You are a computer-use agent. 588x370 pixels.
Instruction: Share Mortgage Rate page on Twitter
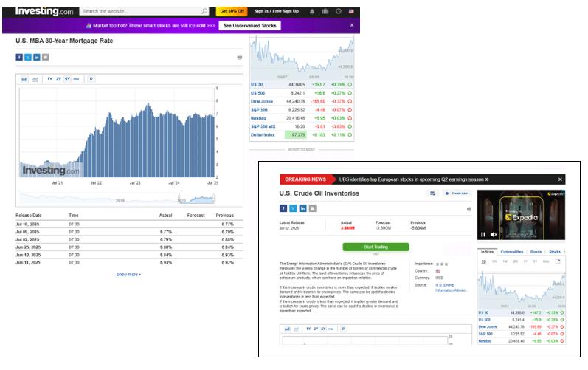(x=28, y=57)
